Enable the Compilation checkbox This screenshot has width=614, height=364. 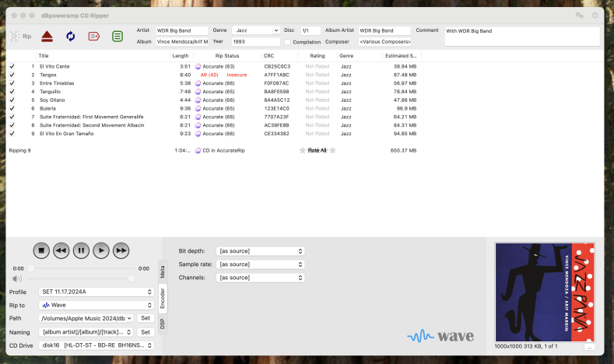[x=287, y=42]
